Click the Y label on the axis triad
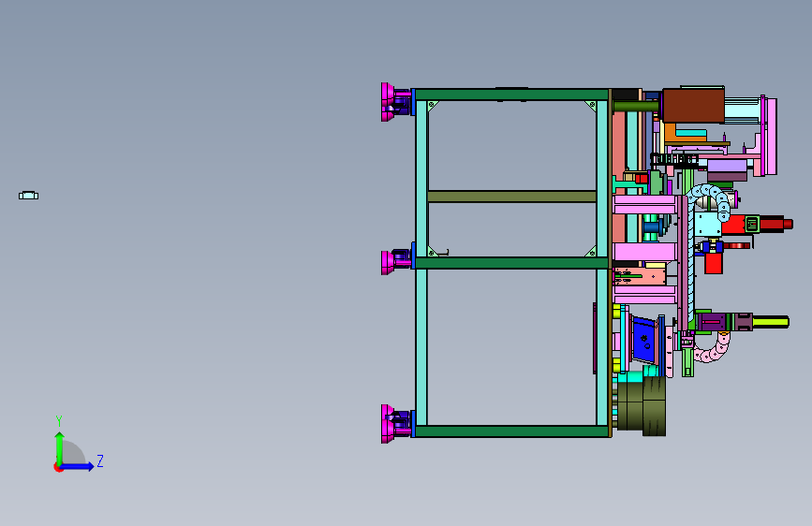The width and height of the screenshot is (812, 526). pyautogui.click(x=59, y=421)
